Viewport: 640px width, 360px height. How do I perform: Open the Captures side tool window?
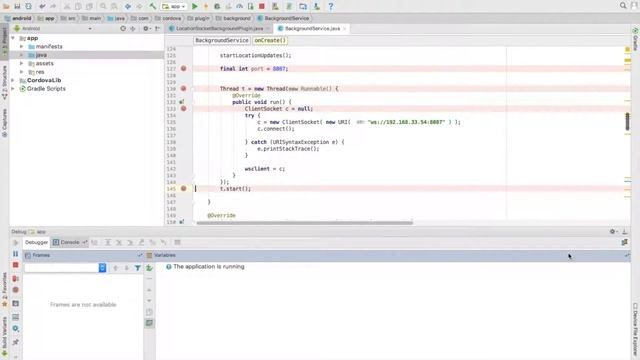pos(4,122)
